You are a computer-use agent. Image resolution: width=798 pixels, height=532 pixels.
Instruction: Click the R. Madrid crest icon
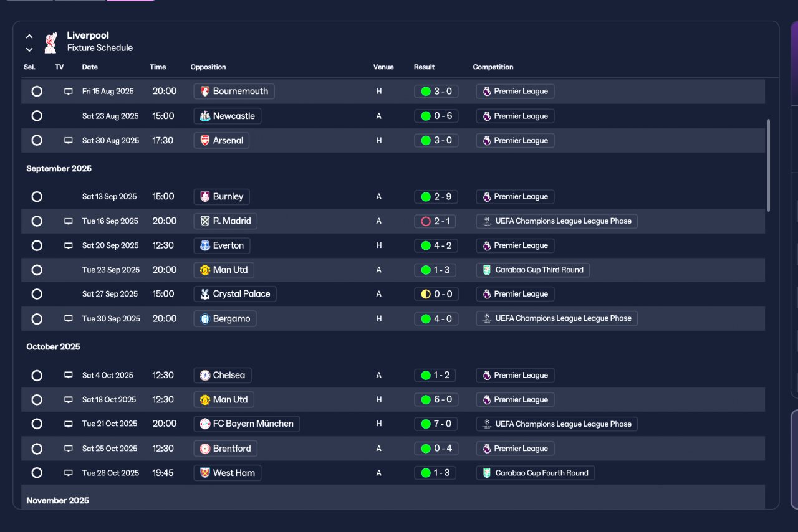pyautogui.click(x=205, y=221)
